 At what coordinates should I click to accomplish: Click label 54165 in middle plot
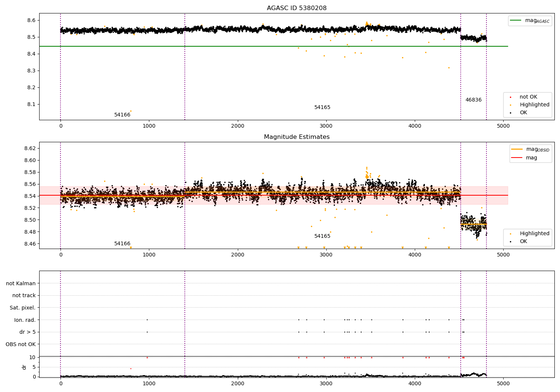pyautogui.click(x=322, y=236)
